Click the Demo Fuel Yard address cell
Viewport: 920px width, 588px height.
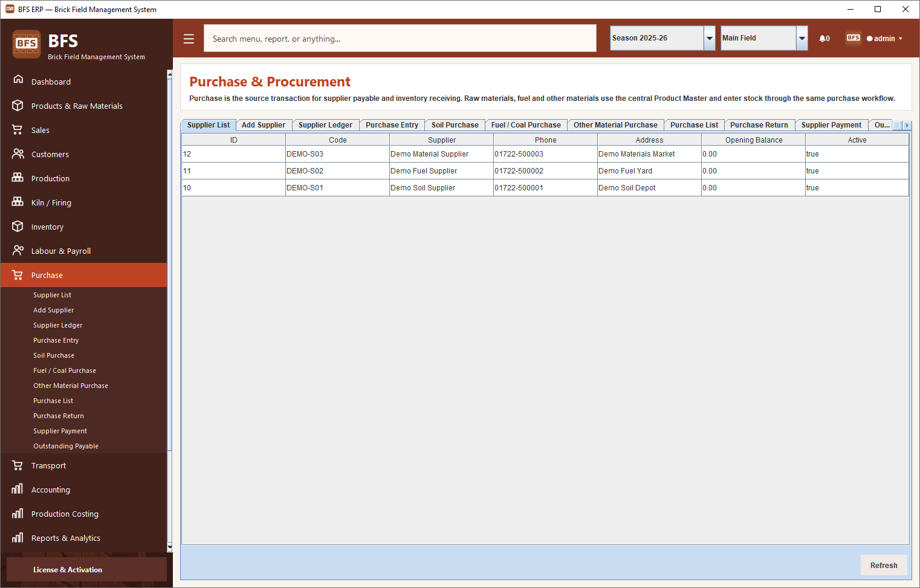point(649,171)
